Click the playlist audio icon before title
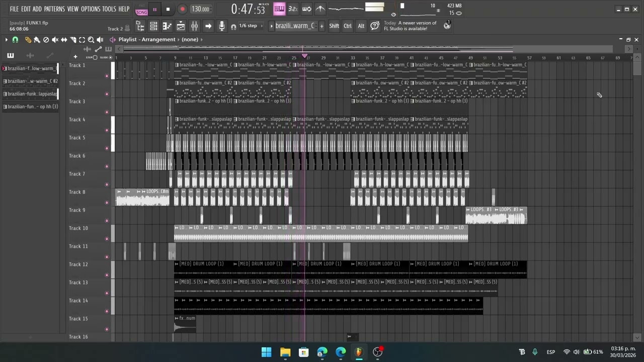This screenshot has height=362, width=644. click(x=113, y=39)
